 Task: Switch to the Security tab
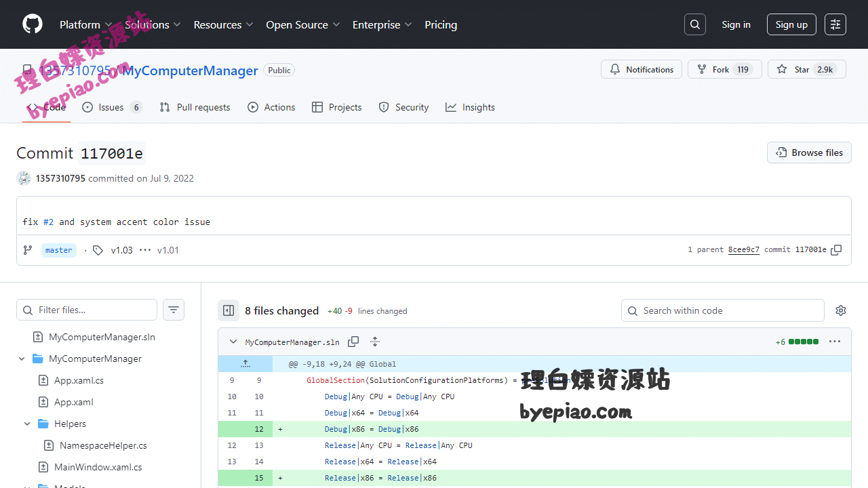[403, 107]
